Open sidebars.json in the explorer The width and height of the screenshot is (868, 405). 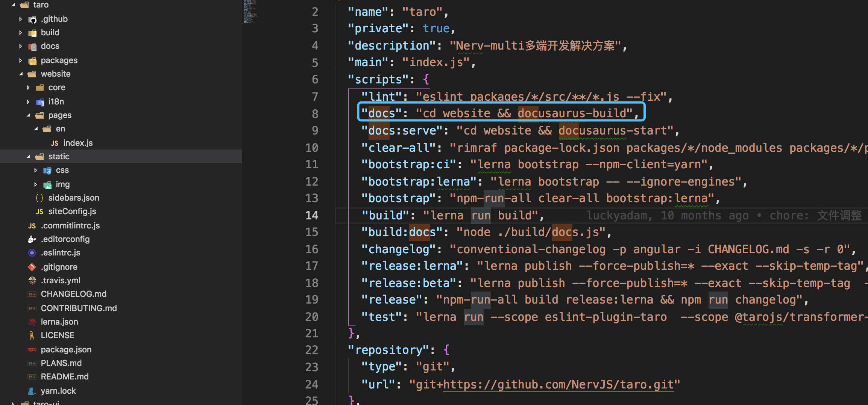click(74, 198)
